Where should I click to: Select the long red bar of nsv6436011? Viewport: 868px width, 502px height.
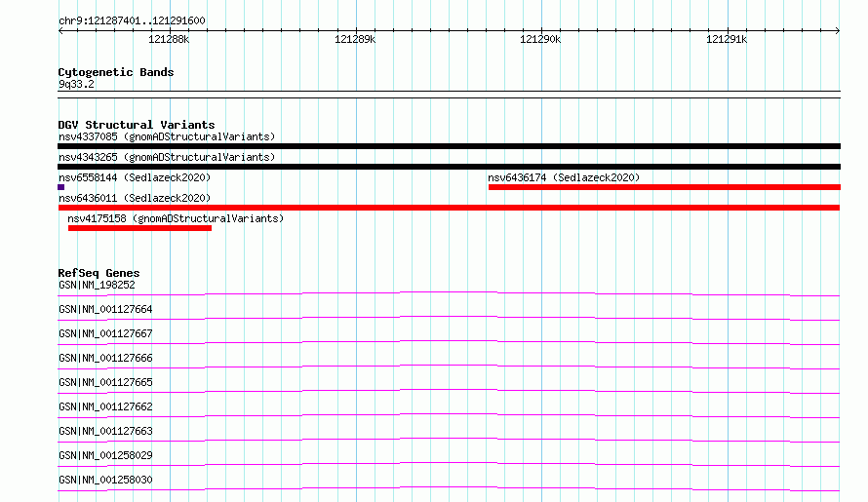pyautogui.click(x=449, y=208)
